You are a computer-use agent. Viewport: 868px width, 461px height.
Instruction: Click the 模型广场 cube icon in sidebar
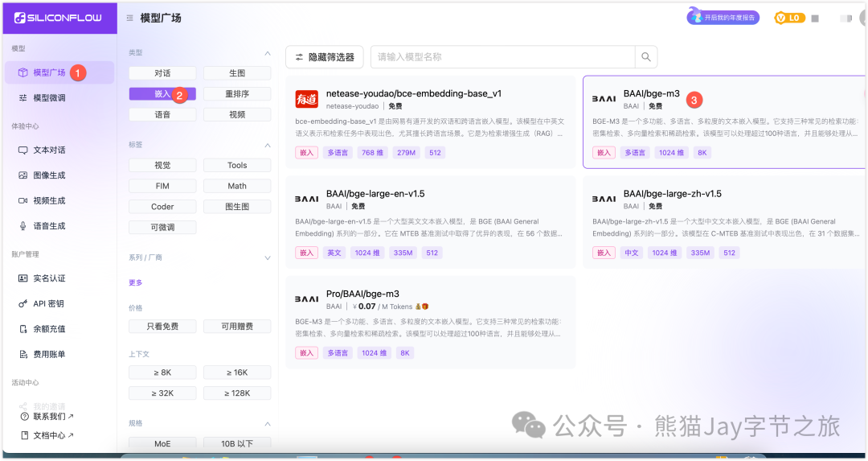[x=23, y=72]
